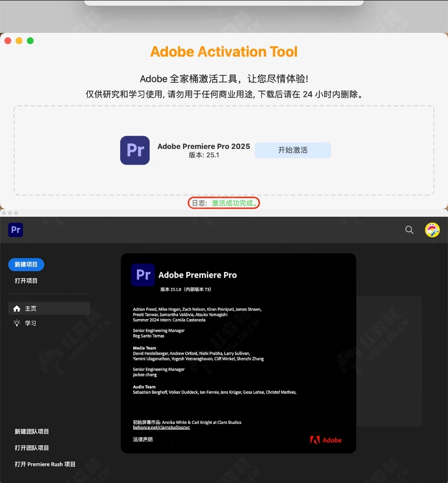Image resolution: width=448 pixels, height=483 pixels.
Task: Click 新建团队项目 in the sidebar
Action: coord(32,432)
